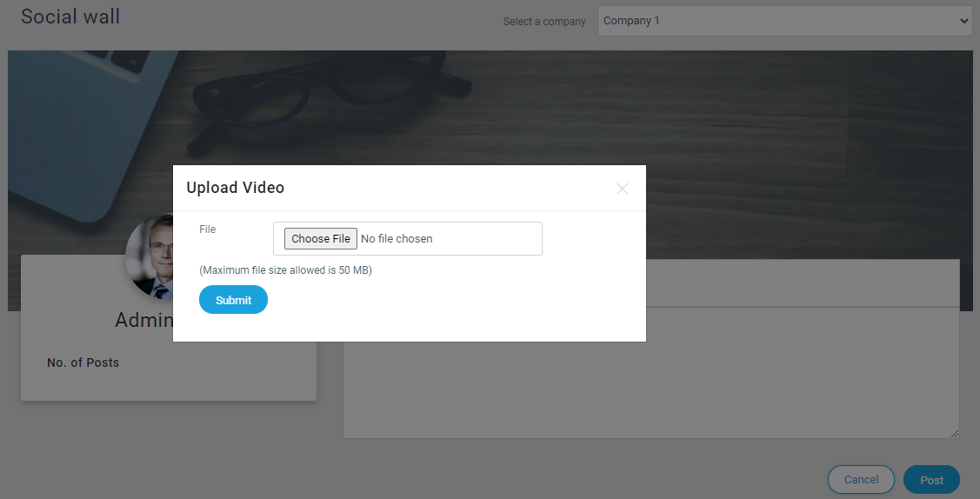
Task: Click the 'File' field label
Action: click(208, 230)
